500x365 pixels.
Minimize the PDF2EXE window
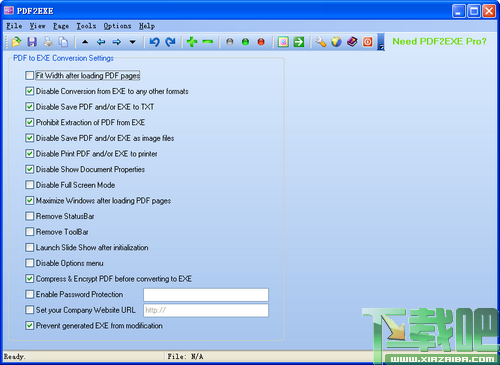459,11
